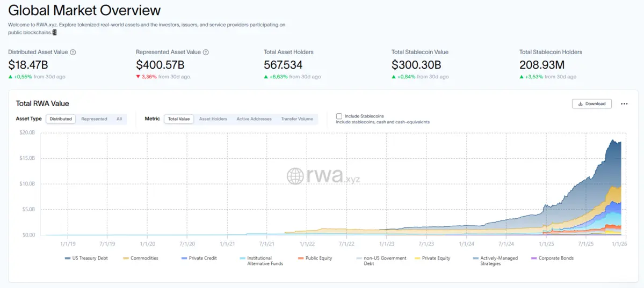The image size is (644, 288).
Task: Select the Total Value metric tab
Action: [179, 119]
